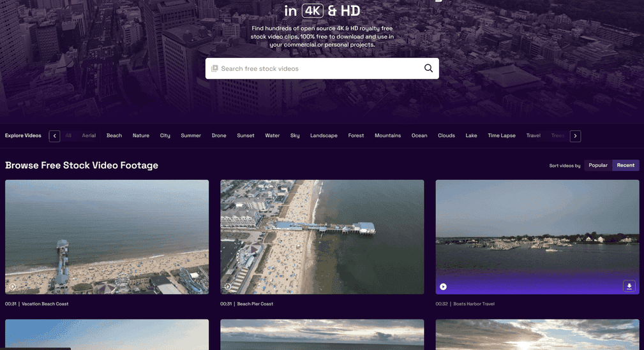This screenshot has height=350, width=644.
Task: Select the All category
Action: [68, 135]
